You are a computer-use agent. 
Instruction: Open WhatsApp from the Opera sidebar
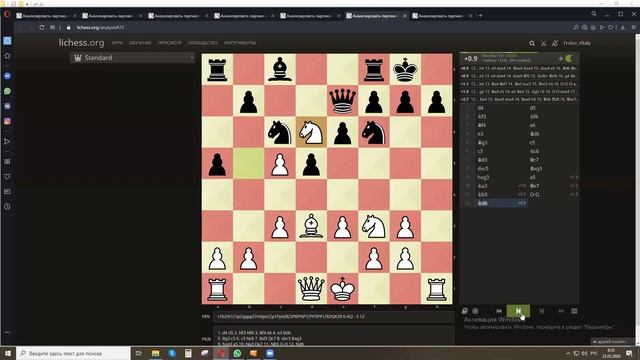tap(7, 91)
